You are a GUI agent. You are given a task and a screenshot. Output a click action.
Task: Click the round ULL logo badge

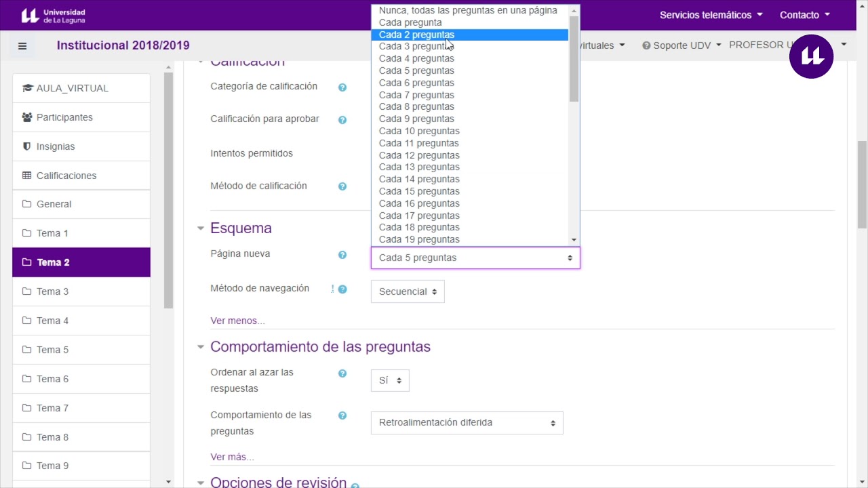point(812,56)
